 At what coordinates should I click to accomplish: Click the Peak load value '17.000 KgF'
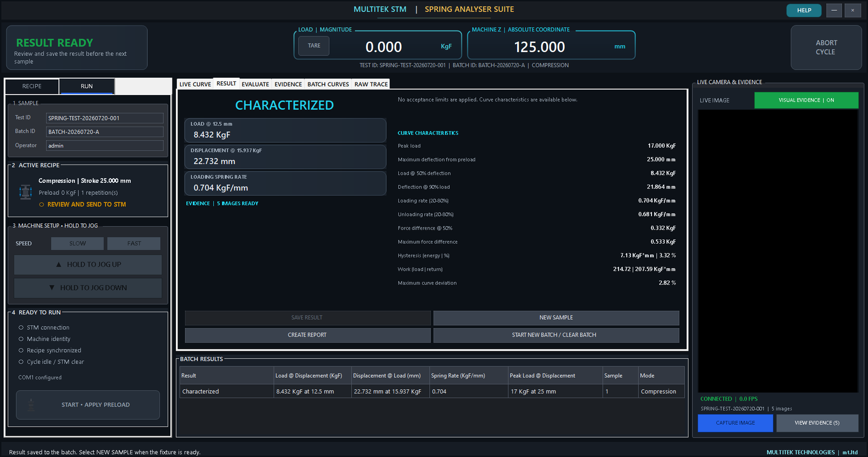tap(661, 146)
